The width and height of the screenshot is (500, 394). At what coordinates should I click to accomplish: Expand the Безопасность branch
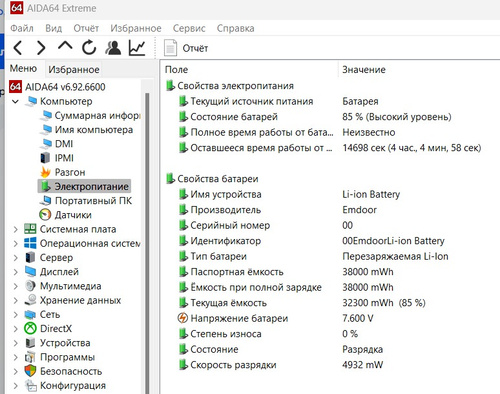point(15,371)
